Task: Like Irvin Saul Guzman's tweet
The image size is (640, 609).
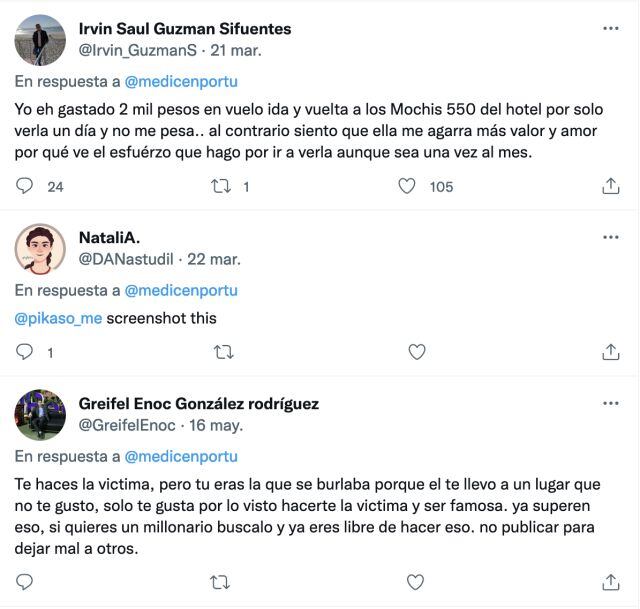Action: point(407,186)
